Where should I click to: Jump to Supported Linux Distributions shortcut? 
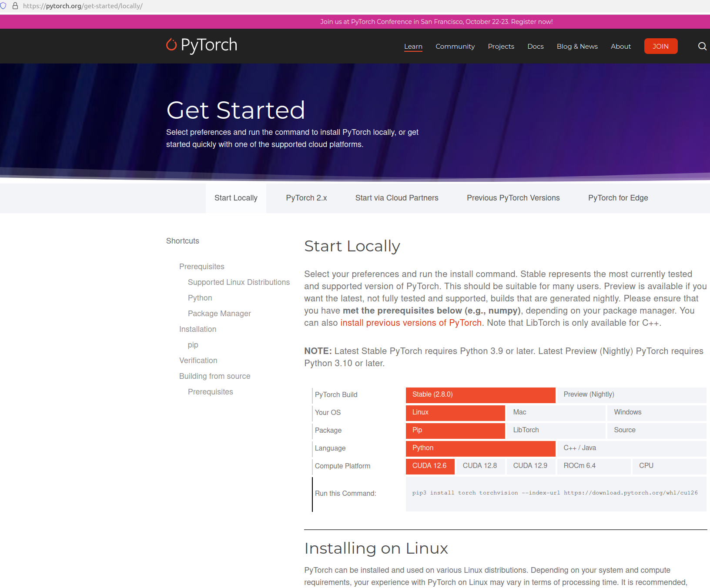tap(239, 282)
